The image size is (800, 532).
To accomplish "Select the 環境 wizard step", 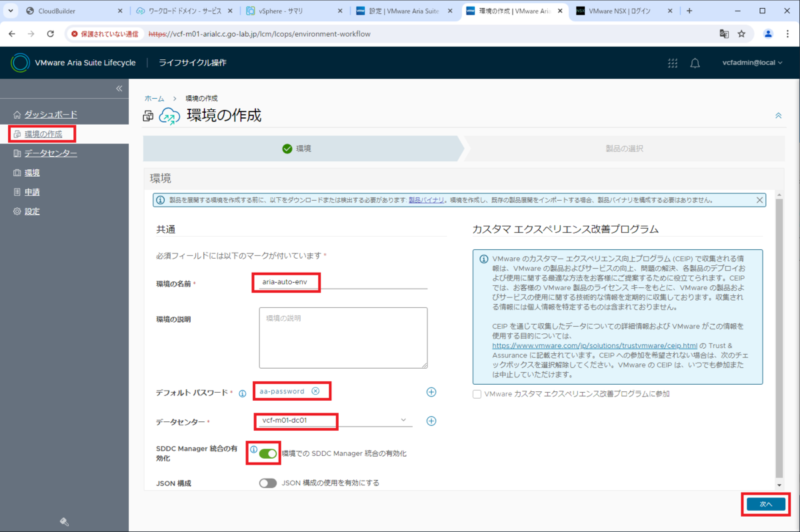I will [303, 149].
